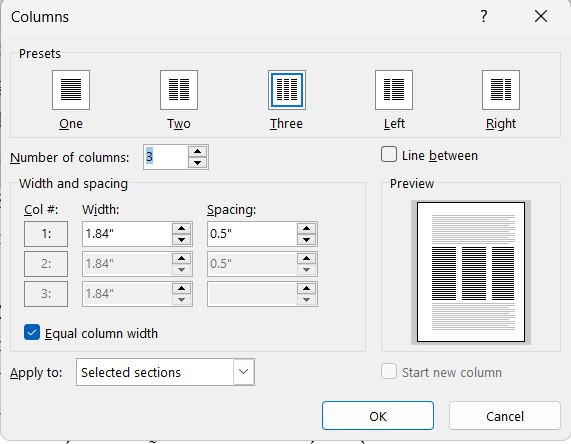The width and height of the screenshot is (571, 444).
Task: Click the Col # 2: label box
Action: pyautogui.click(x=46, y=264)
